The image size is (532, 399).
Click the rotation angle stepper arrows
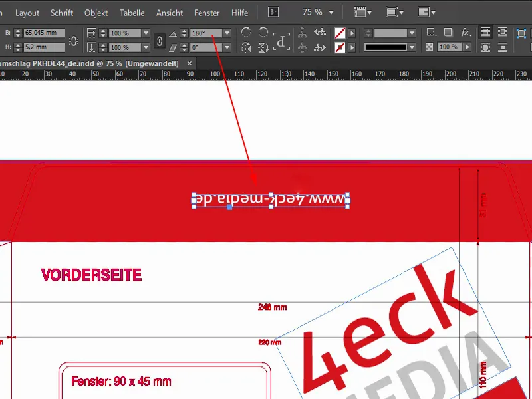[x=184, y=33]
